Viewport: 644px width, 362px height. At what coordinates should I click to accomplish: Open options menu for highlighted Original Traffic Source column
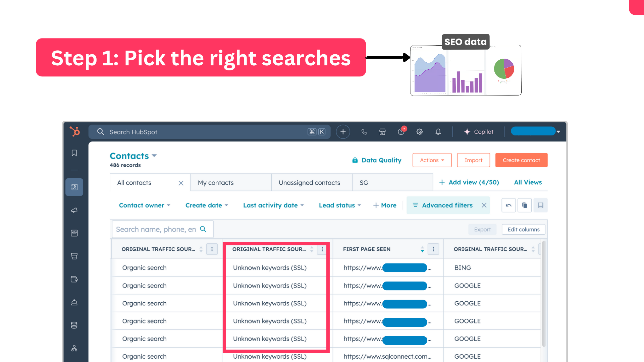[322, 249]
